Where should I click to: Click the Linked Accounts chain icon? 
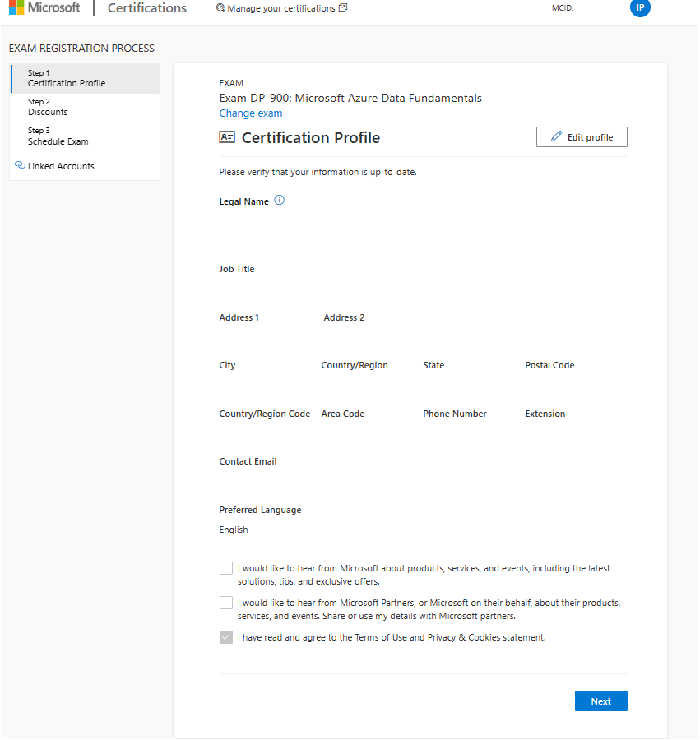(20, 165)
